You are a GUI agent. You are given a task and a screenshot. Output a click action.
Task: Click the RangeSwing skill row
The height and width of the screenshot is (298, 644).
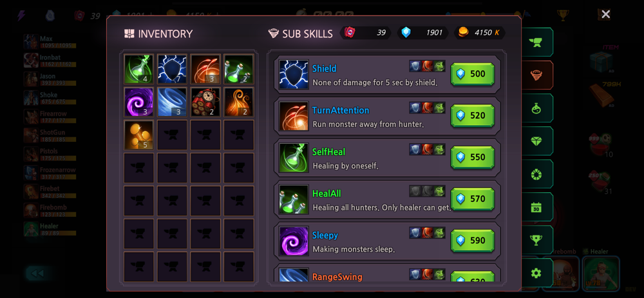(x=387, y=273)
